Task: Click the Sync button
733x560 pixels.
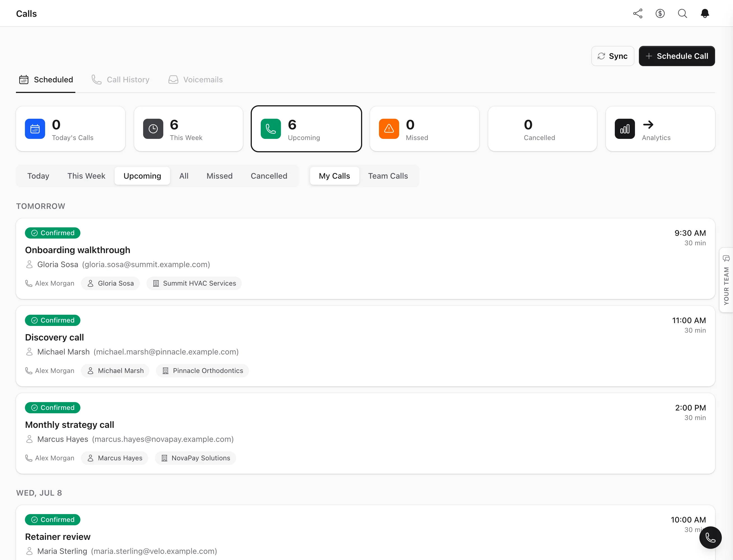Action: (613, 56)
